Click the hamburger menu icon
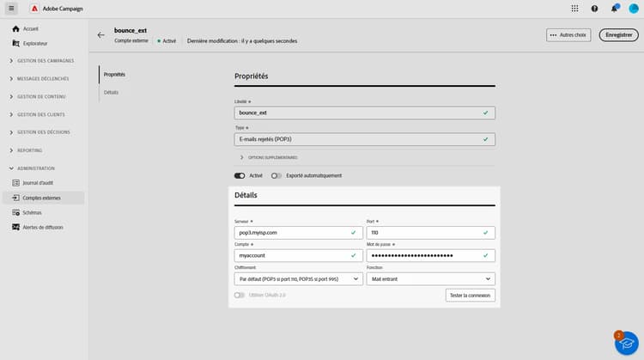 click(11, 9)
